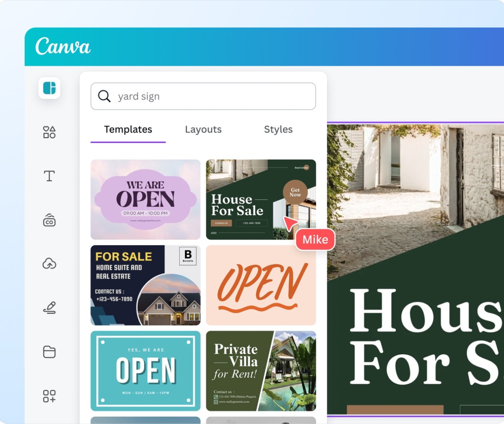Switch to the Templates tab
The width and height of the screenshot is (504, 424).
click(x=128, y=130)
